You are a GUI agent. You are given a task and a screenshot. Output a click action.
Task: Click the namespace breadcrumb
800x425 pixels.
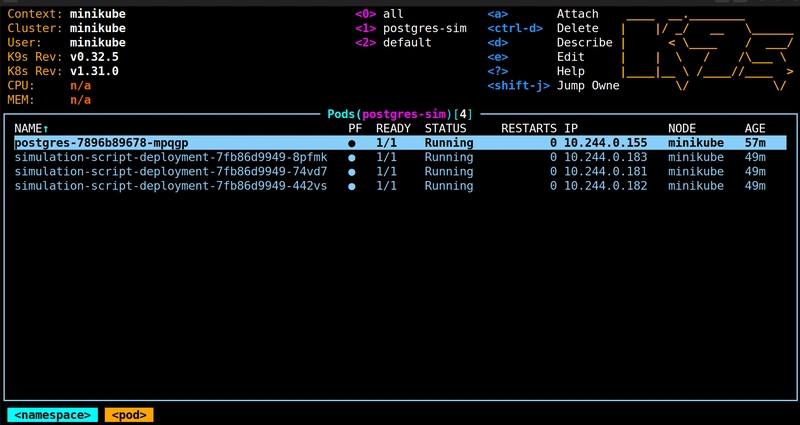pos(53,415)
